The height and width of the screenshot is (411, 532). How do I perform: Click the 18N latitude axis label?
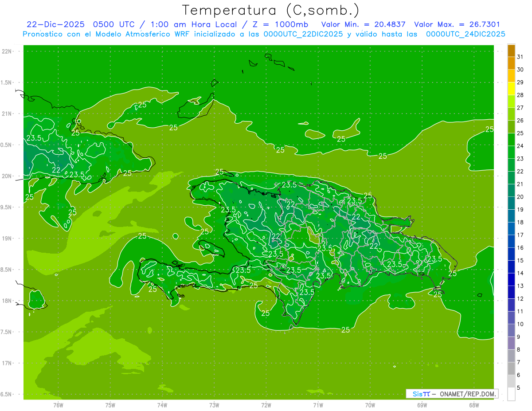[x=7, y=301]
